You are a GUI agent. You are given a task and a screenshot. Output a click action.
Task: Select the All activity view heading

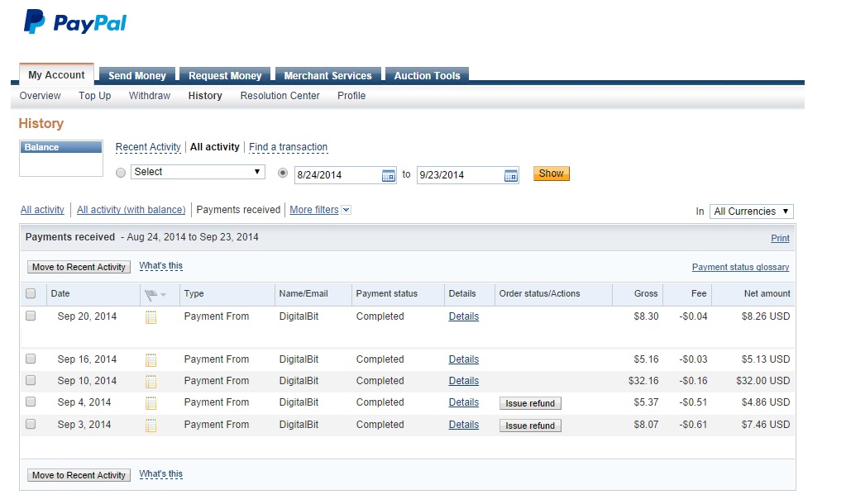(x=215, y=146)
